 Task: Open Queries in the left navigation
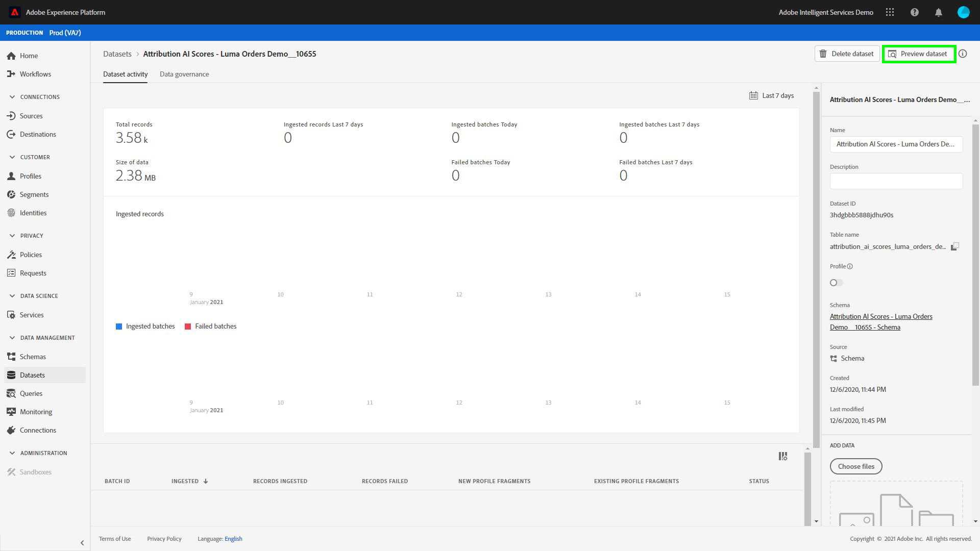click(31, 393)
